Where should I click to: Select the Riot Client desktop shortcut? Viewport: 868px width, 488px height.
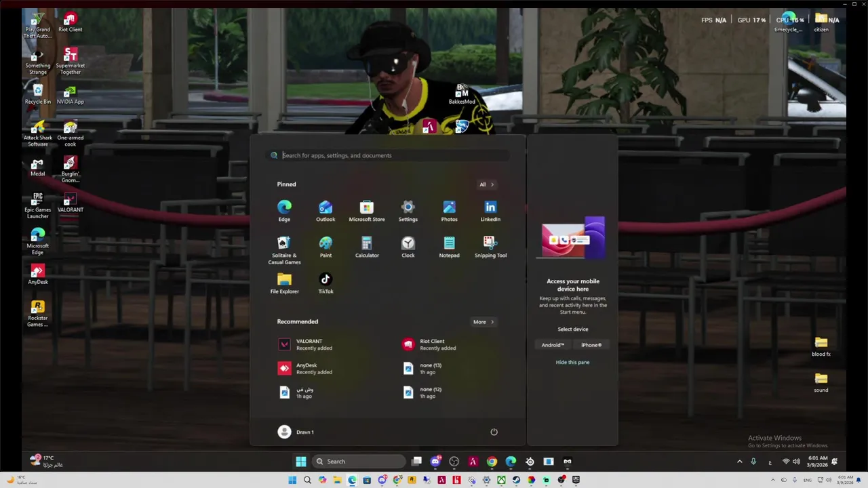click(x=71, y=22)
